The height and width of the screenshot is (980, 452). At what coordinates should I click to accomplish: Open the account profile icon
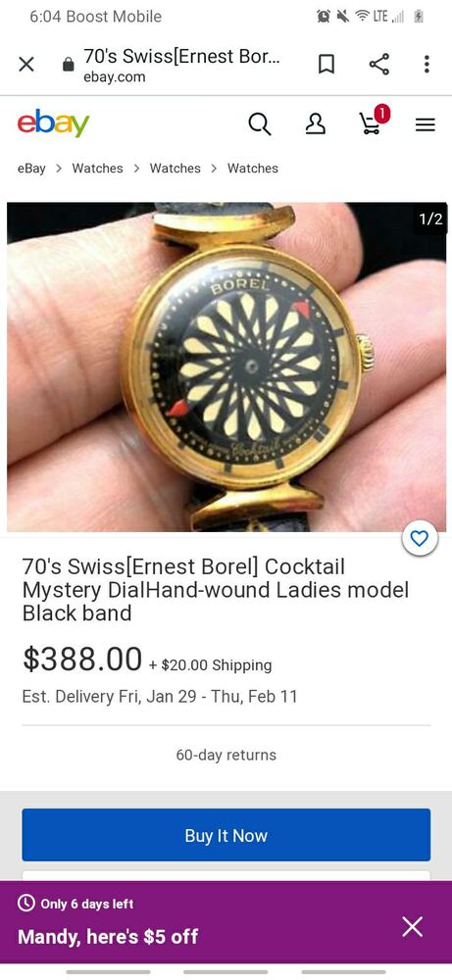315,124
